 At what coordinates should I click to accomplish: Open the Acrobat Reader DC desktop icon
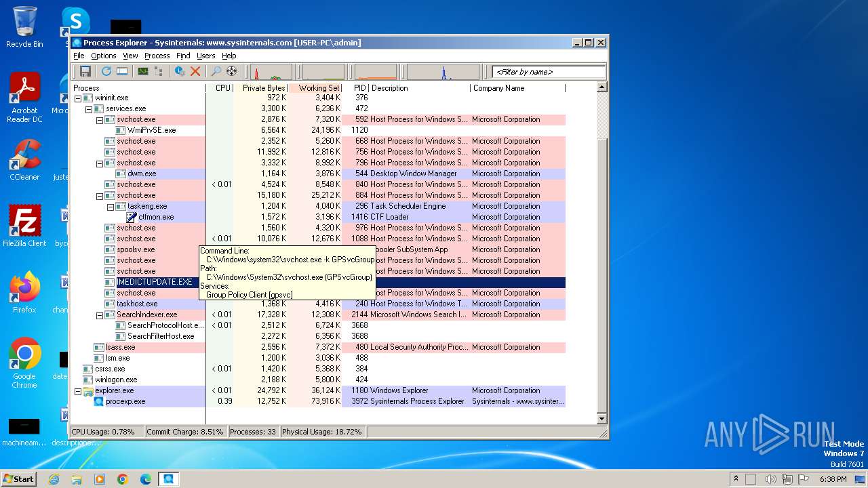24,98
